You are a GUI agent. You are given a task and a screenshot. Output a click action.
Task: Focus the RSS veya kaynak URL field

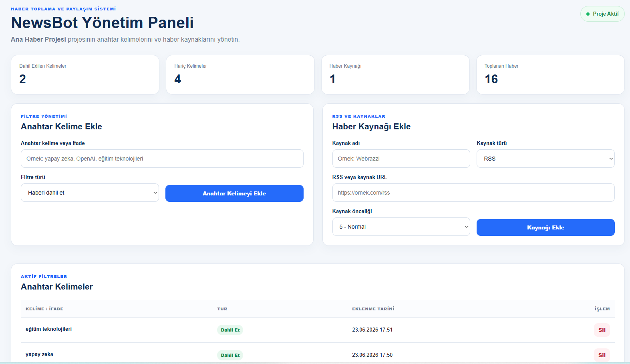pos(473,193)
